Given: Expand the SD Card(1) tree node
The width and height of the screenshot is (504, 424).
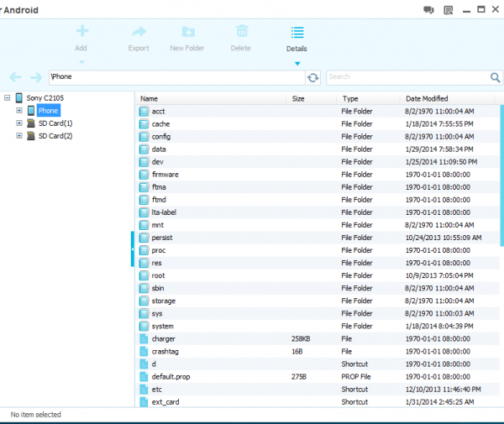Looking at the screenshot, I should 19,123.
